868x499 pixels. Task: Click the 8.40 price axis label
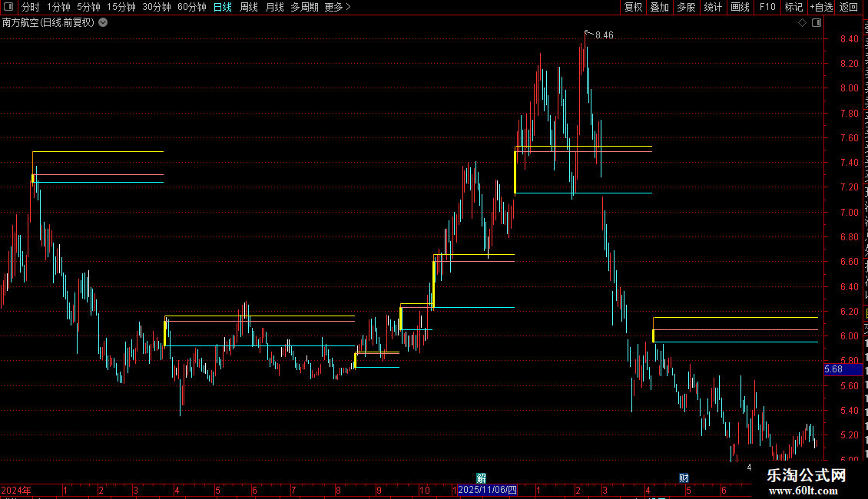(849, 38)
